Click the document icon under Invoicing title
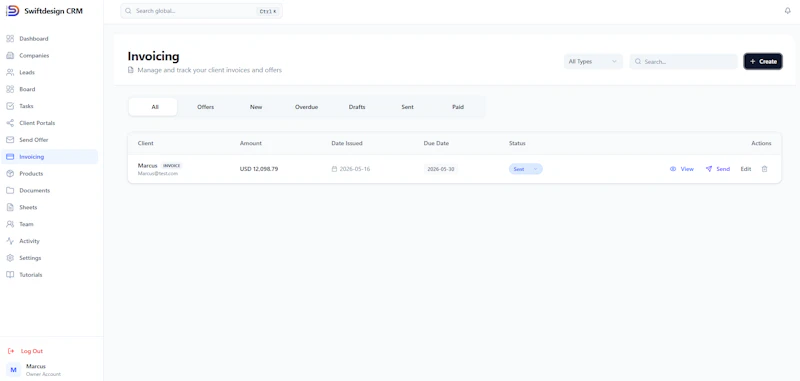800x381 pixels. coord(131,70)
